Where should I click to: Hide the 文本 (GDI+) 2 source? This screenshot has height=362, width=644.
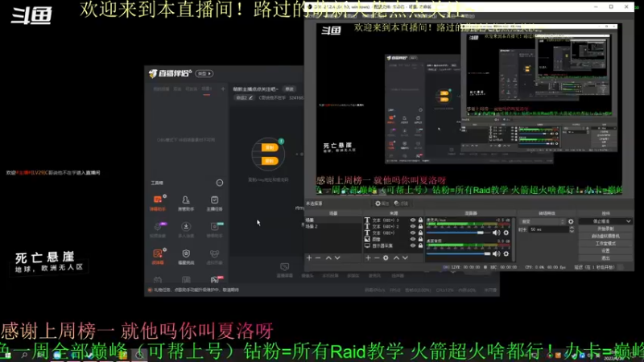pyautogui.click(x=413, y=227)
